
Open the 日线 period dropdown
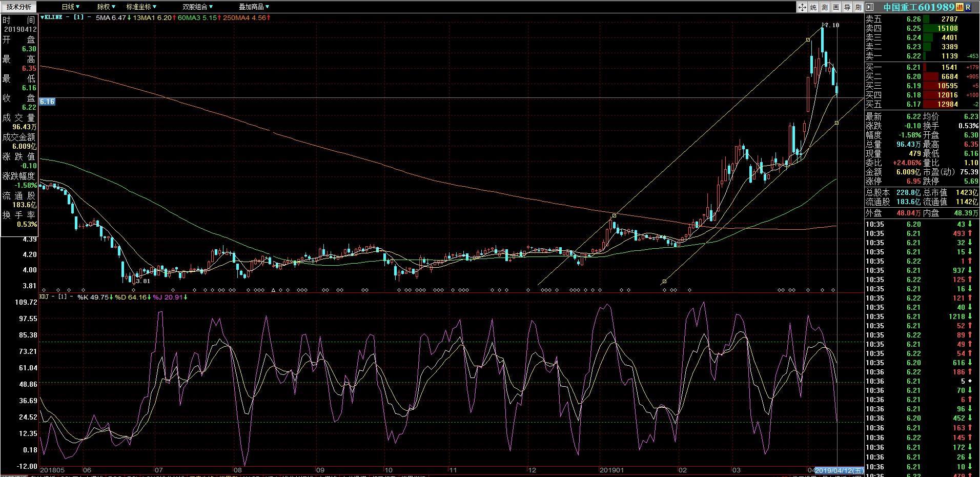70,7
